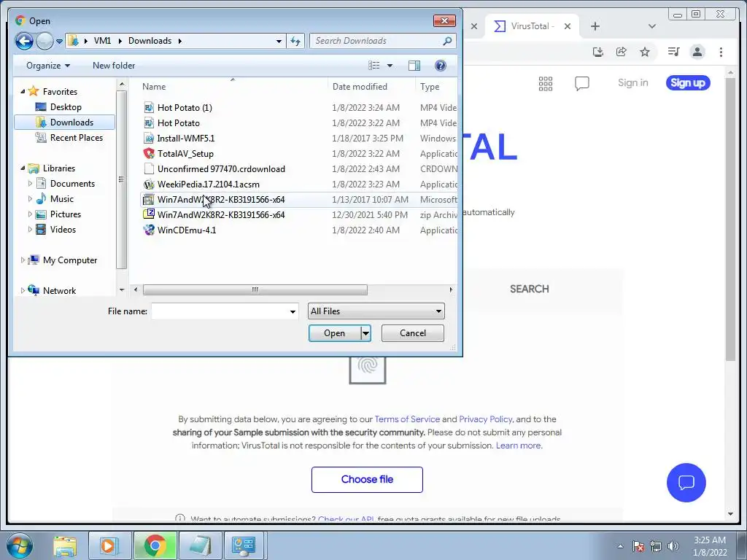
Task: Click Sign up button on VirusTotal
Action: point(688,83)
